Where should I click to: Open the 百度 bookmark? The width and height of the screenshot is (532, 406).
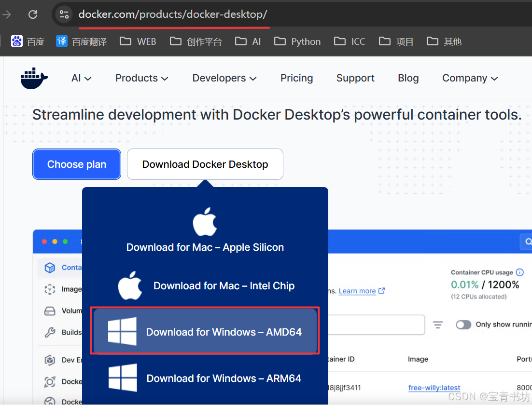pyautogui.click(x=28, y=41)
